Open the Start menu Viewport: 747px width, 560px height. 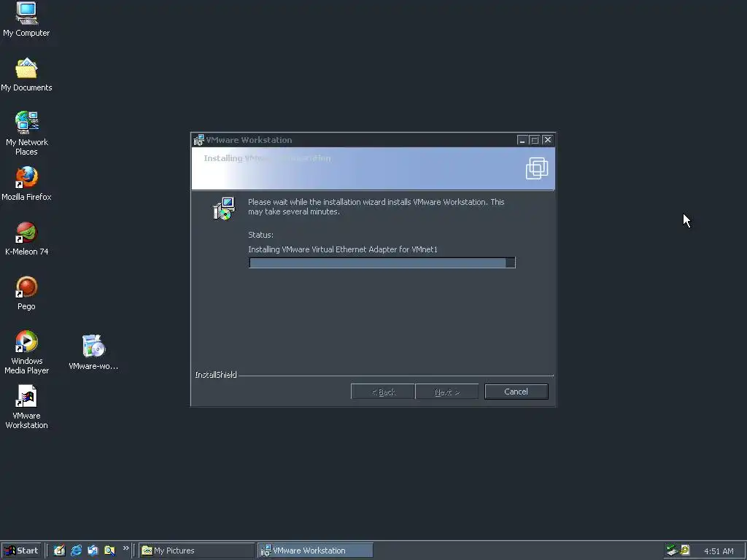click(x=21, y=551)
